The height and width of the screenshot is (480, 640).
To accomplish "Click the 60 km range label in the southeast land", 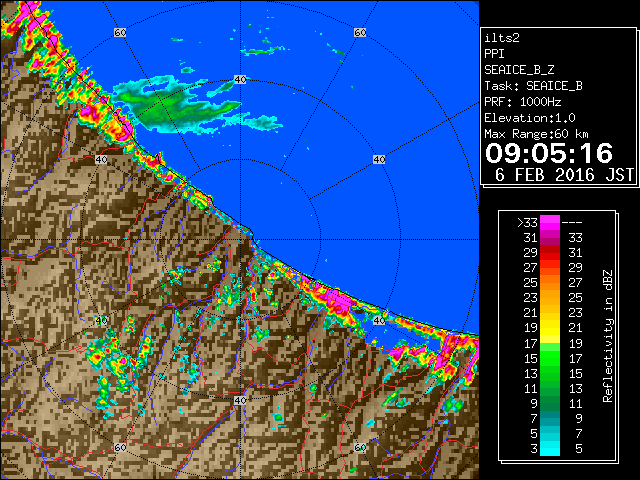I will pos(360,447).
